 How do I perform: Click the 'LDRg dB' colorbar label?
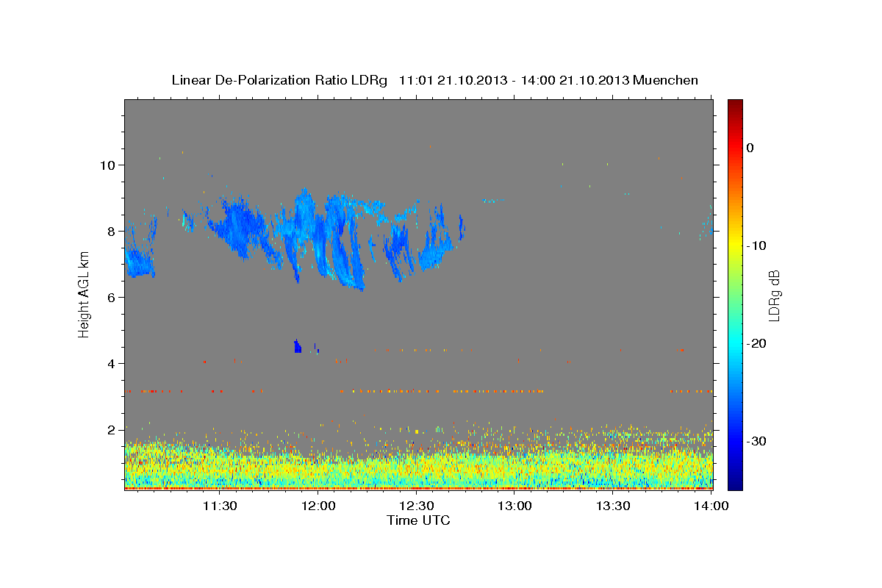click(x=774, y=295)
